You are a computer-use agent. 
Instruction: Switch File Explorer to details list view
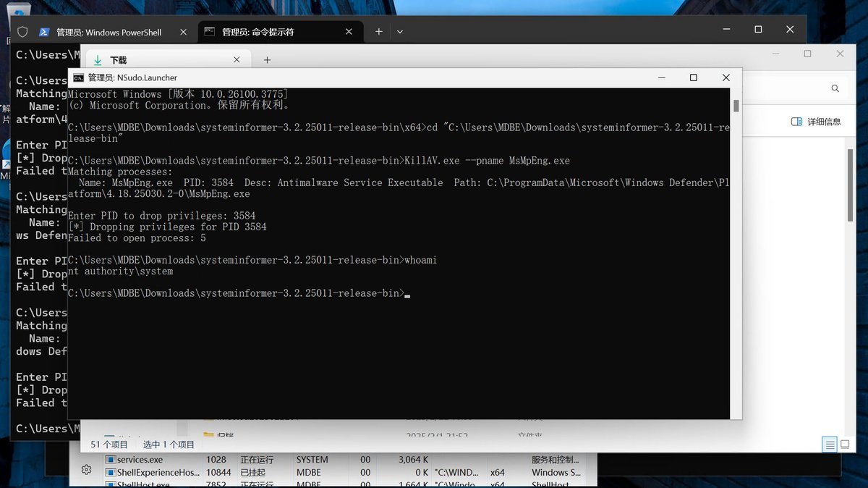point(829,444)
